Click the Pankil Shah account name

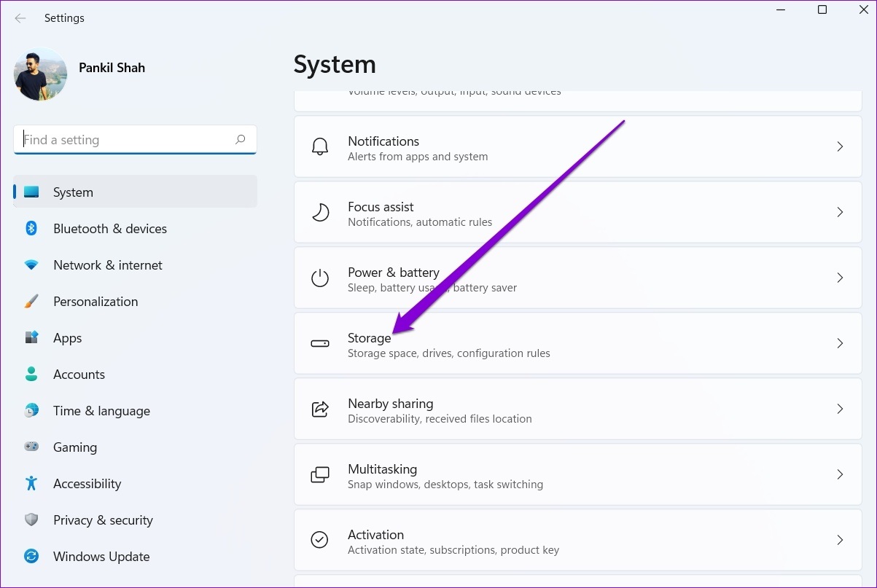coord(112,68)
